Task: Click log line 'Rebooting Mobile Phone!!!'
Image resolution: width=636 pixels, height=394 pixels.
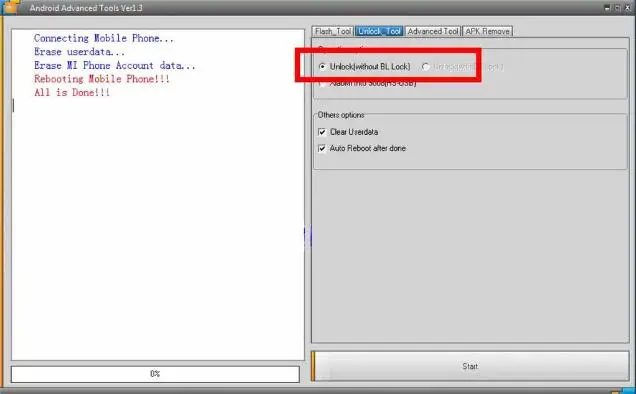Action: pyautogui.click(x=102, y=79)
